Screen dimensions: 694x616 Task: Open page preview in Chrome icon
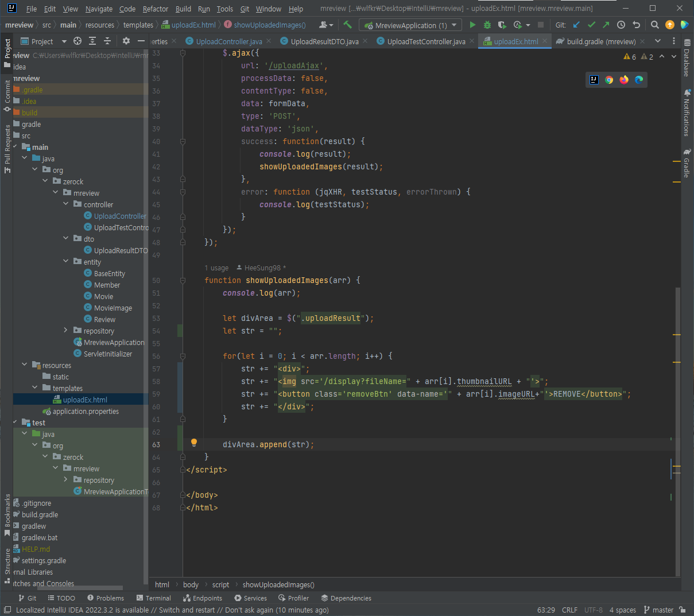609,80
